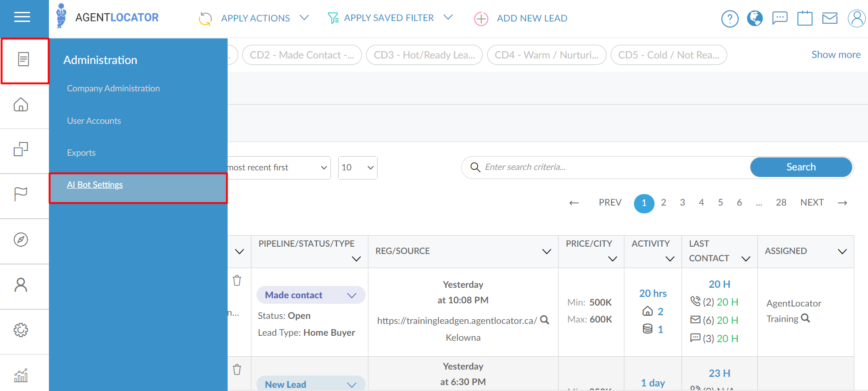Open the New Lead status dropdown
The image size is (868, 391).
(311, 384)
